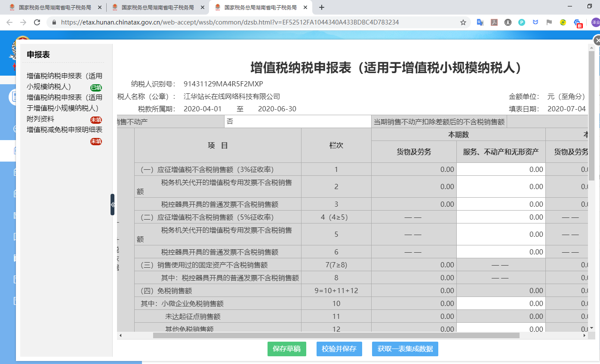Open the teal P extension icon
Screen dimensions: 600x364
pos(522,22)
